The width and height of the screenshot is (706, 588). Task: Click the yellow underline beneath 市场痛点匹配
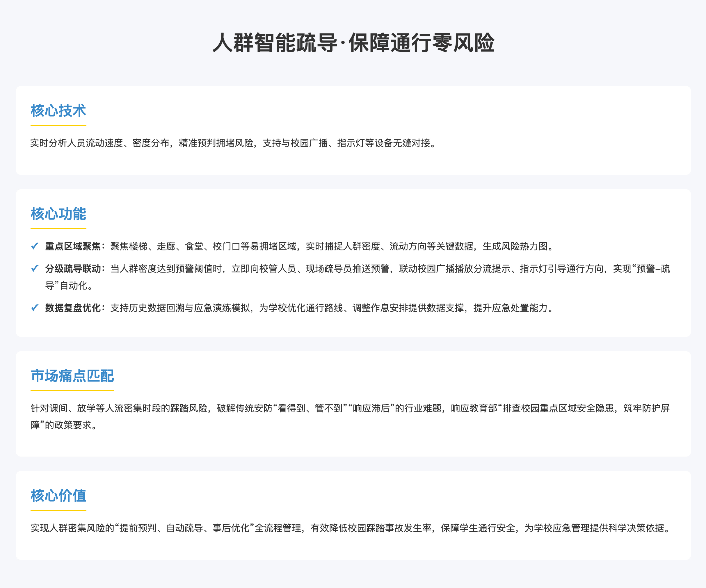72,391
